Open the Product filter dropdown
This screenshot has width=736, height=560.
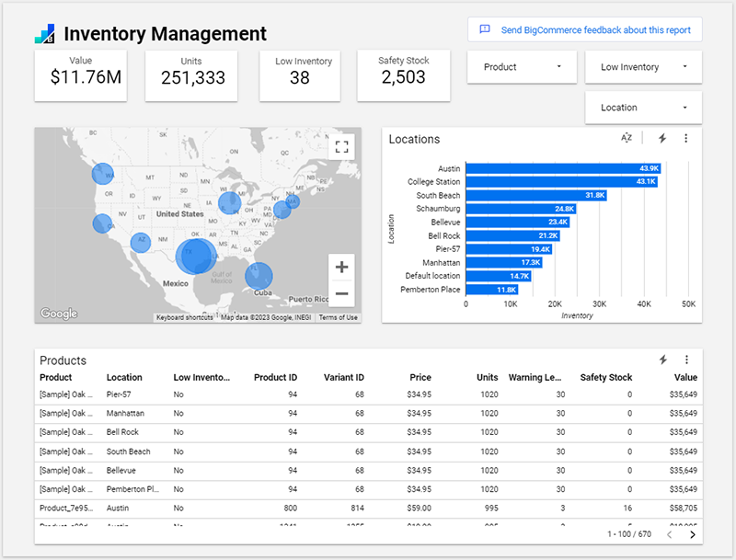pos(522,67)
